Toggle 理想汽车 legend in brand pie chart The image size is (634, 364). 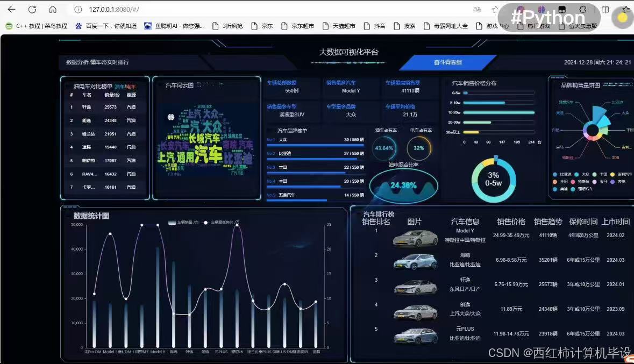pos(582,189)
